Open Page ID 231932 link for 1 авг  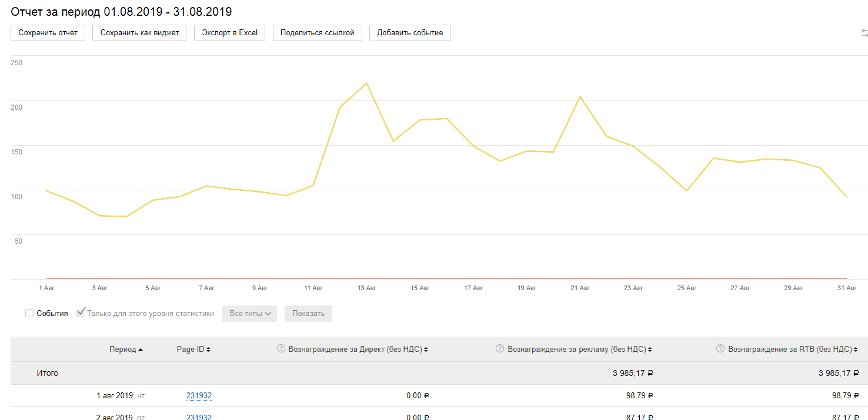pos(199,396)
